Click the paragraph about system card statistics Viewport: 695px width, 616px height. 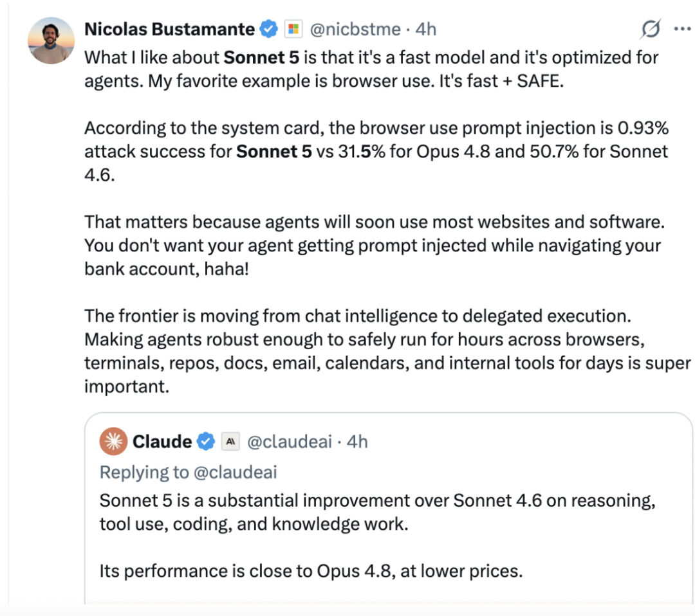pos(376,152)
